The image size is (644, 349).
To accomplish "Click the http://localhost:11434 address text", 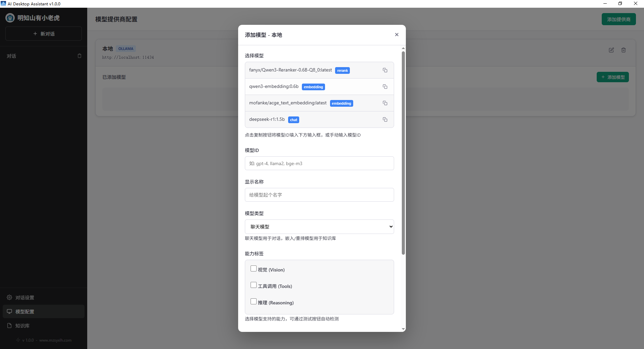I will point(128,57).
